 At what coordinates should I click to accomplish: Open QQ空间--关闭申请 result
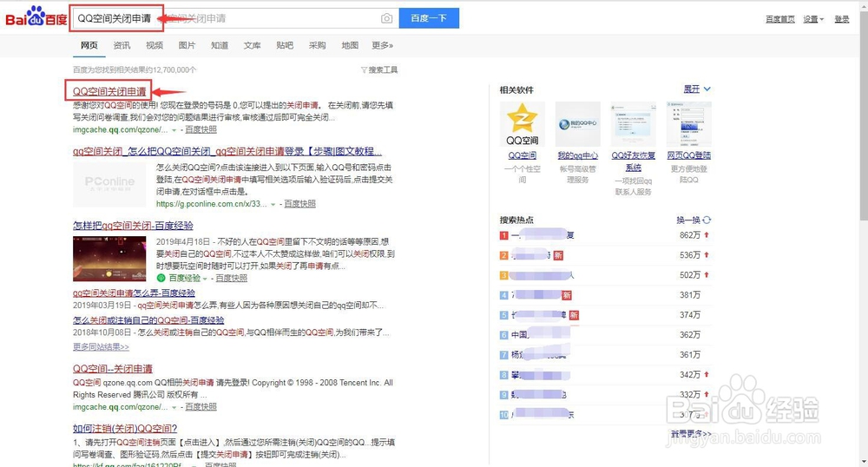[112, 369]
